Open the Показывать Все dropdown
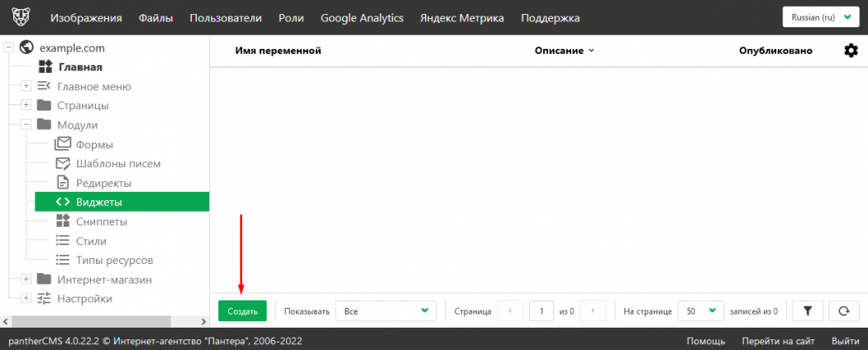The image size is (868, 350). tap(386, 311)
